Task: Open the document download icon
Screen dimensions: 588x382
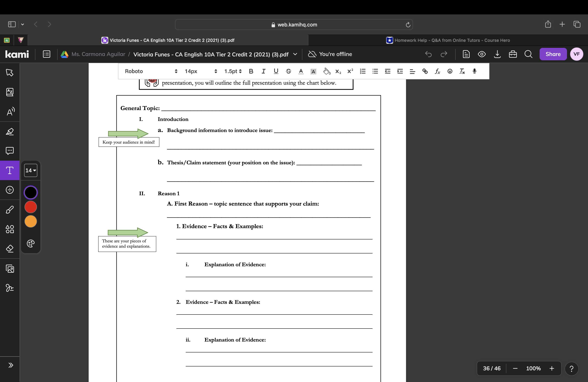Action: point(497,54)
